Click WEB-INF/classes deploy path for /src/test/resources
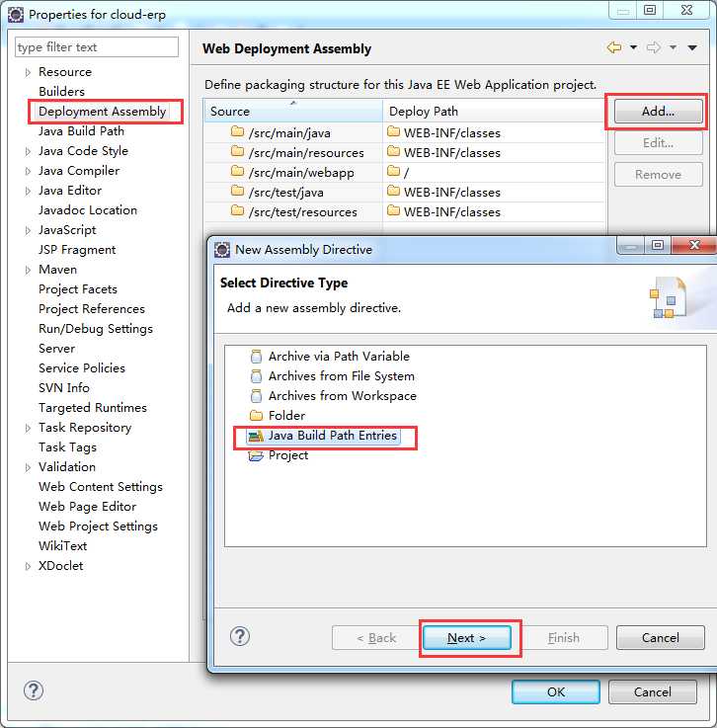717x728 pixels. (x=452, y=211)
